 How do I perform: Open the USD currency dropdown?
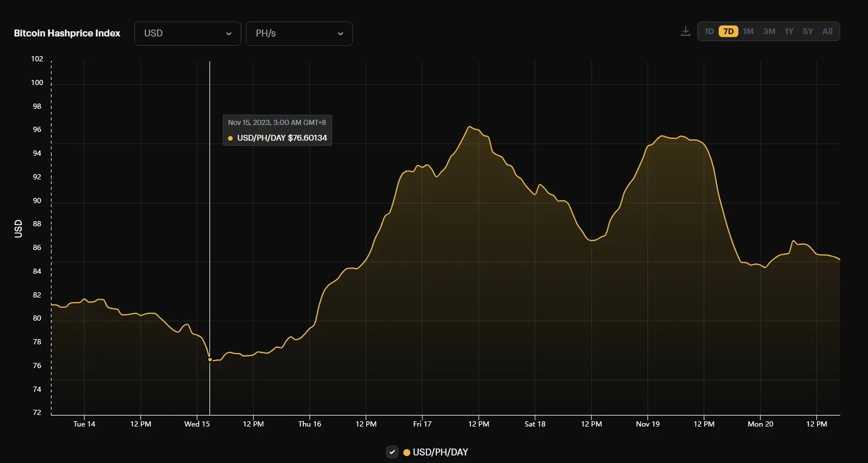click(x=187, y=33)
